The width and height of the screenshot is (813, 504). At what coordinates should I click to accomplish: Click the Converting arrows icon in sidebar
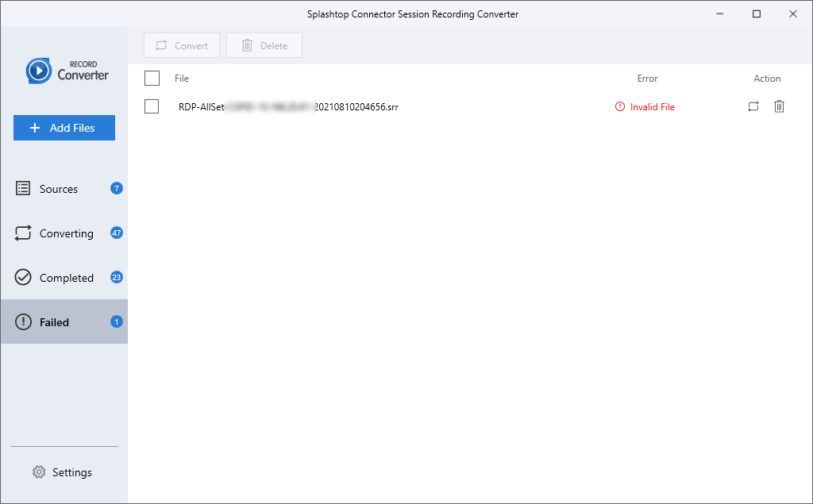pyautogui.click(x=23, y=233)
